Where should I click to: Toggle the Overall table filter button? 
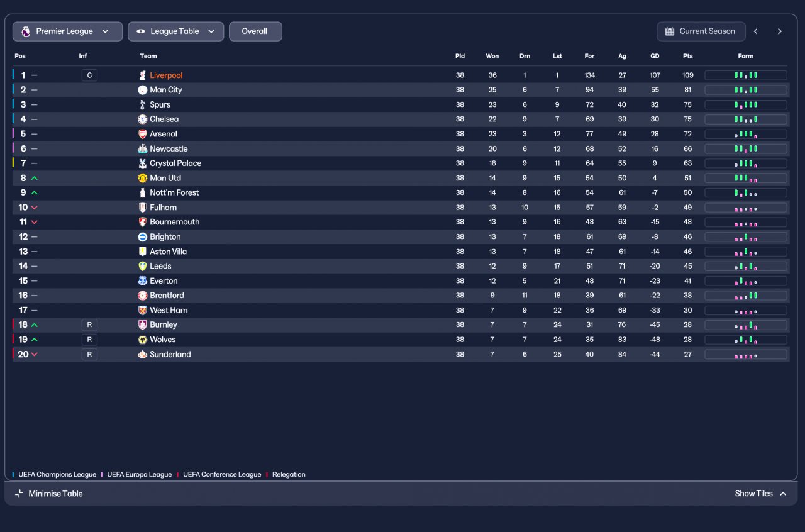[255, 31]
